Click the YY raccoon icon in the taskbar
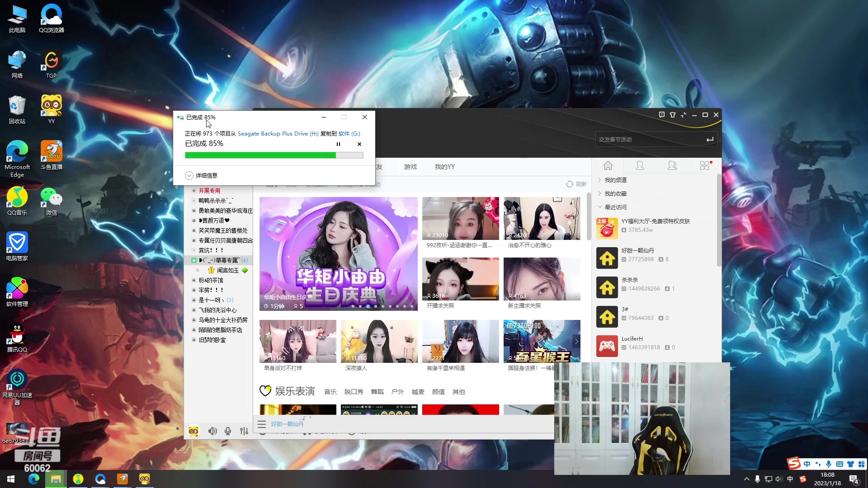Image resolution: width=868 pixels, height=488 pixels. pyautogui.click(x=145, y=479)
